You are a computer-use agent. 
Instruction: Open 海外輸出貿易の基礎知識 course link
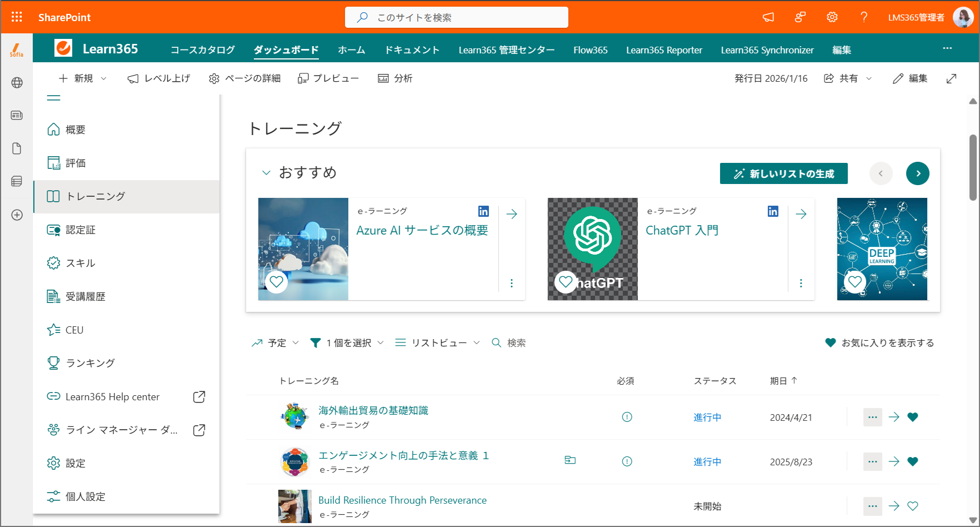[373, 410]
